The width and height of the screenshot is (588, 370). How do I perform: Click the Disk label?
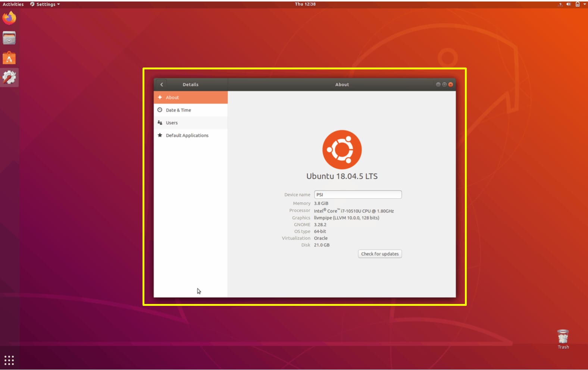coord(306,245)
